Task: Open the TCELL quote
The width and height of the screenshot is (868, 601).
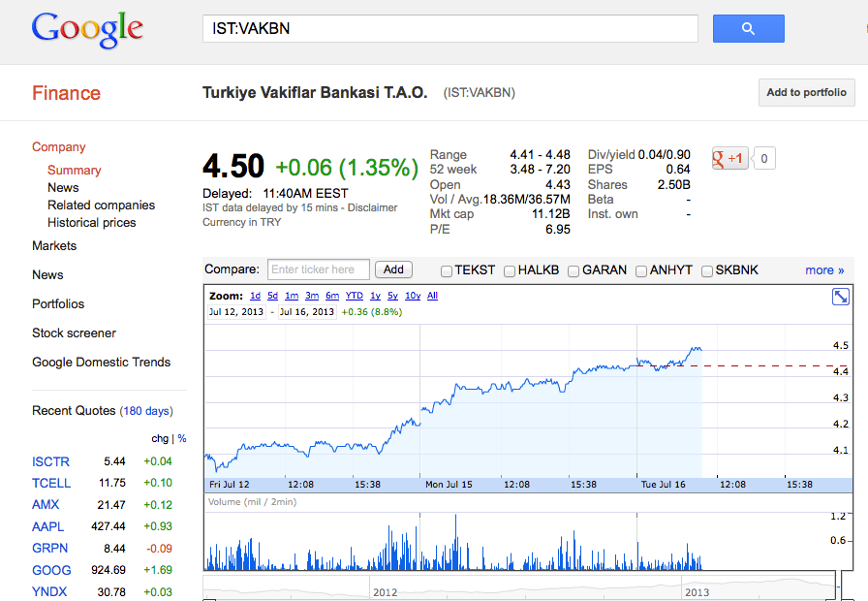Action: coord(51,484)
